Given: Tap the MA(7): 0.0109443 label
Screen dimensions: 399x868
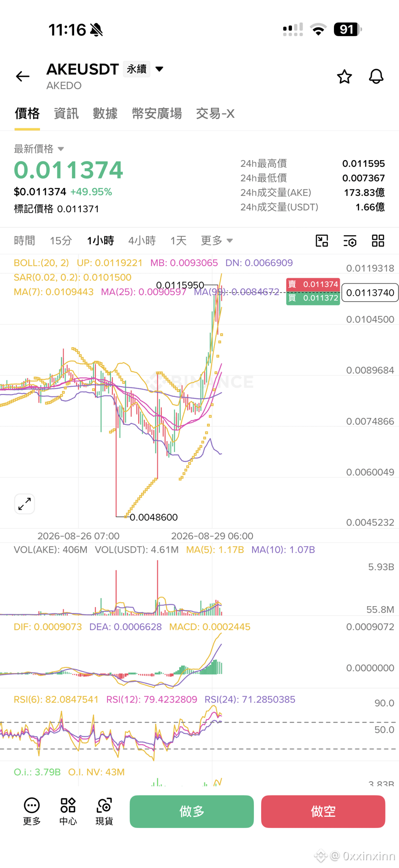Looking at the screenshot, I should (x=53, y=292).
